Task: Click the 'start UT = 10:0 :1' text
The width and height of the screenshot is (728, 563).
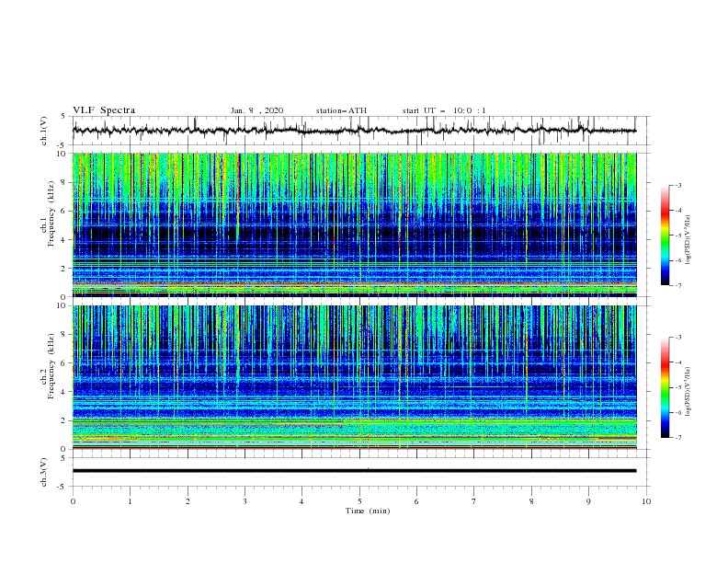Action: point(444,110)
